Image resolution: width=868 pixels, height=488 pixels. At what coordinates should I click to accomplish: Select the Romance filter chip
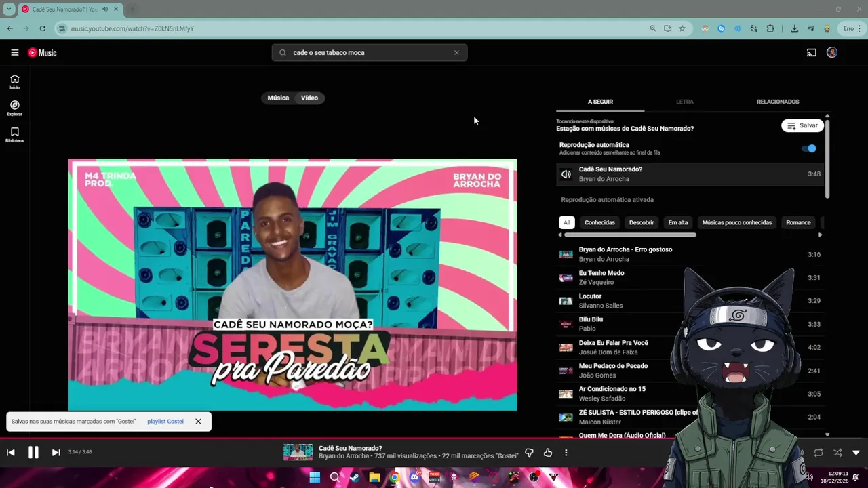pos(798,222)
